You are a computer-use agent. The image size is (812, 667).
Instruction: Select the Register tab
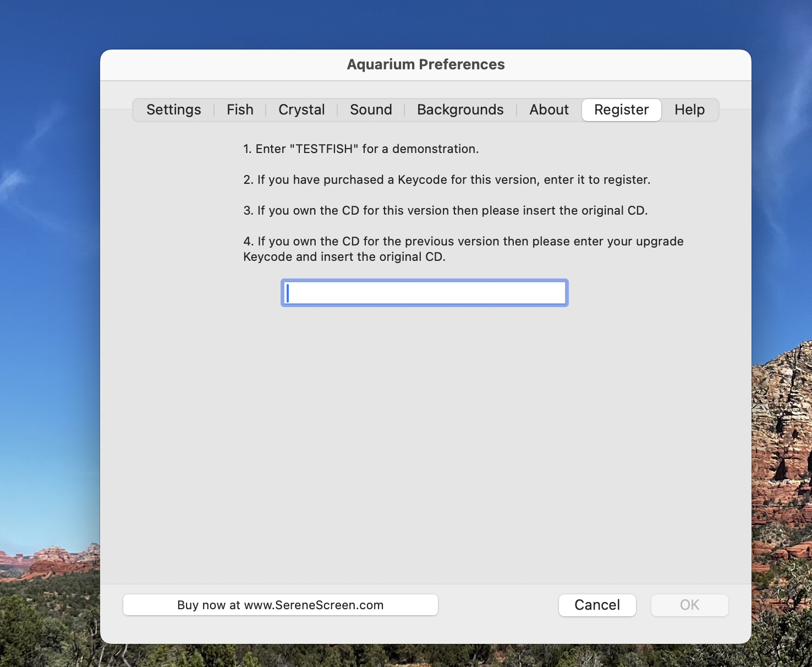click(x=622, y=110)
